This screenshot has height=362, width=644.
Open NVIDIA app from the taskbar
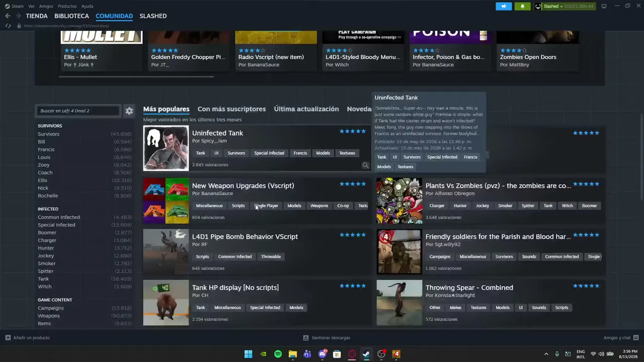263,354
